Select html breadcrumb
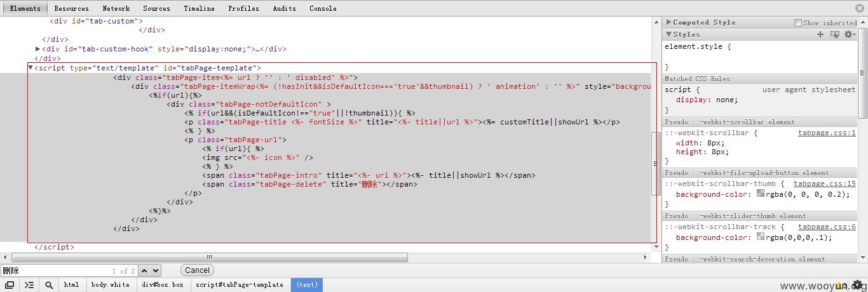 (x=72, y=285)
